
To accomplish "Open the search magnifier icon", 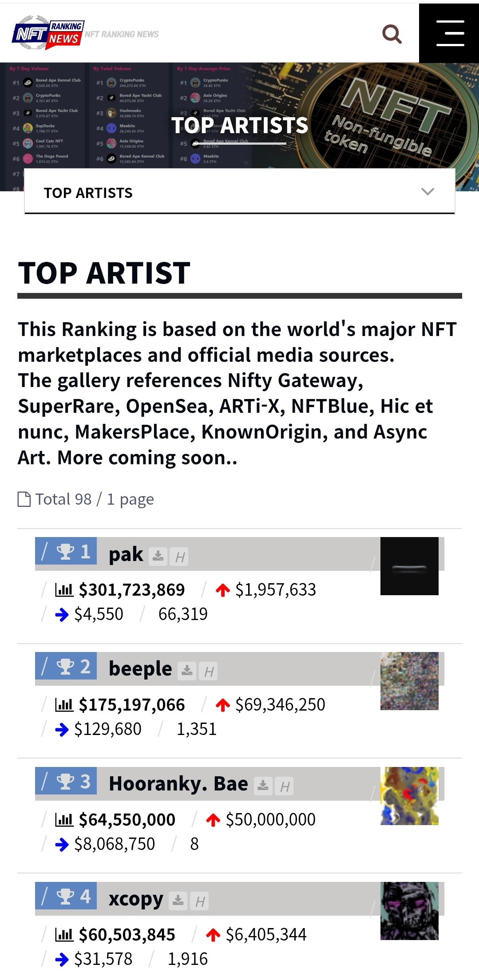I will click(x=392, y=34).
